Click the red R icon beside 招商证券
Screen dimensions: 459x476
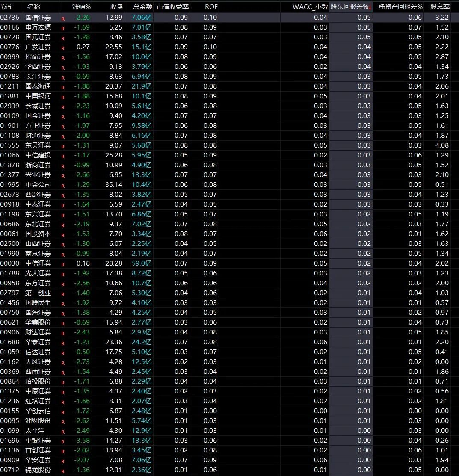click(x=63, y=58)
